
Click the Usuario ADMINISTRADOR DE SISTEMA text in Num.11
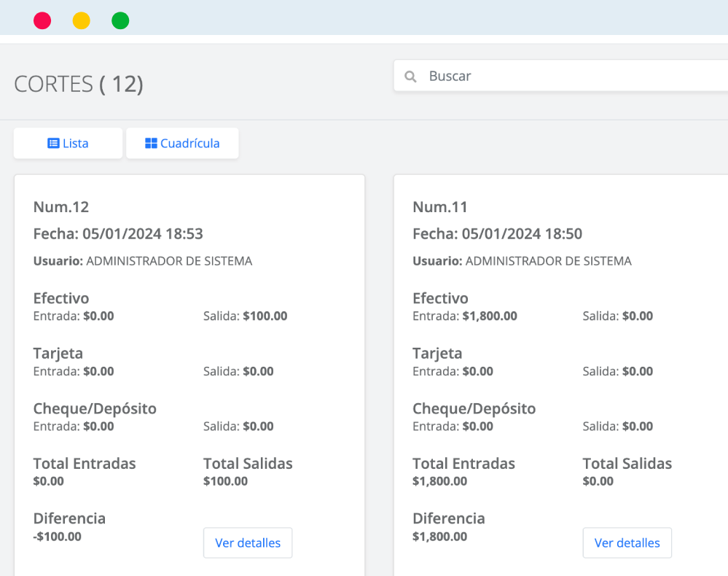coord(522,261)
